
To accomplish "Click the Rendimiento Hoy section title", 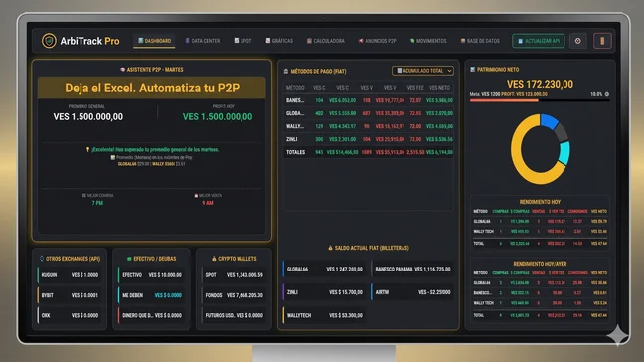I will pos(540,202).
